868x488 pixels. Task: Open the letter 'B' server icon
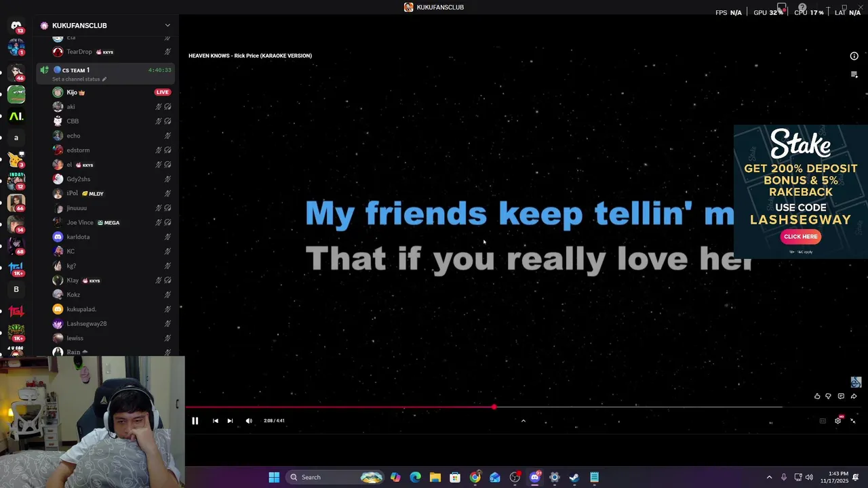(x=16, y=289)
